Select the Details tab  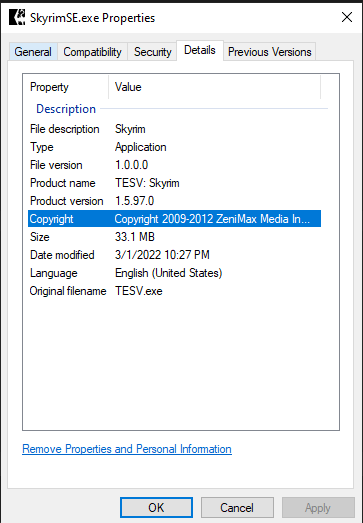[x=200, y=50]
